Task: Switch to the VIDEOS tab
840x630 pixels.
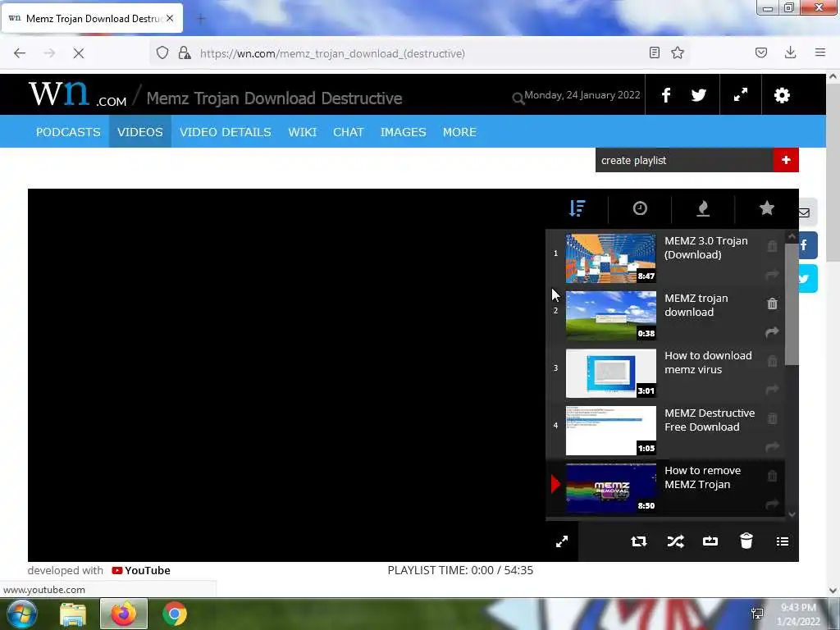Action: [139, 132]
